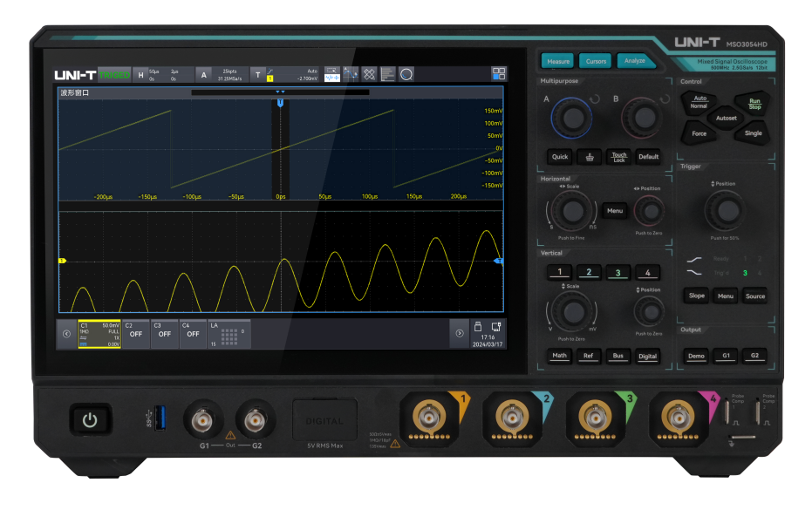Open the window layout grid icon
The height and width of the screenshot is (510, 812).
click(x=498, y=74)
